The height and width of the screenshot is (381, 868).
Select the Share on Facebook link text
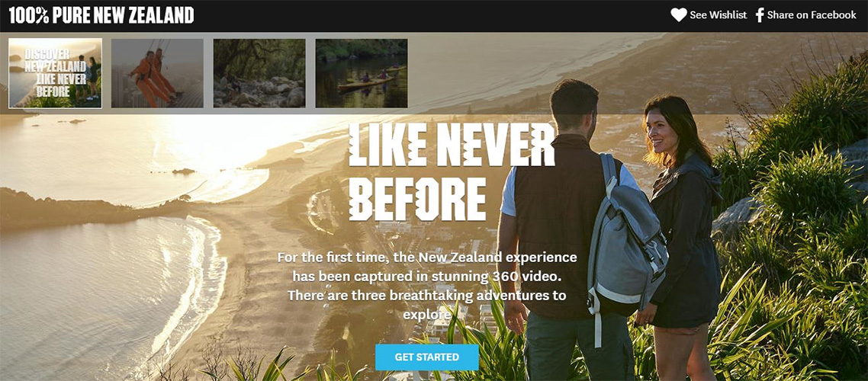click(x=812, y=15)
